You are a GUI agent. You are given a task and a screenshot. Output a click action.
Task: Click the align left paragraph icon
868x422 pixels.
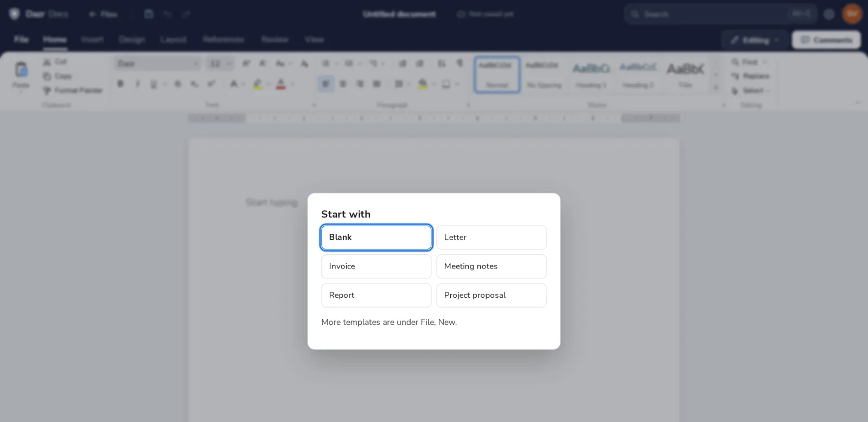(x=325, y=84)
